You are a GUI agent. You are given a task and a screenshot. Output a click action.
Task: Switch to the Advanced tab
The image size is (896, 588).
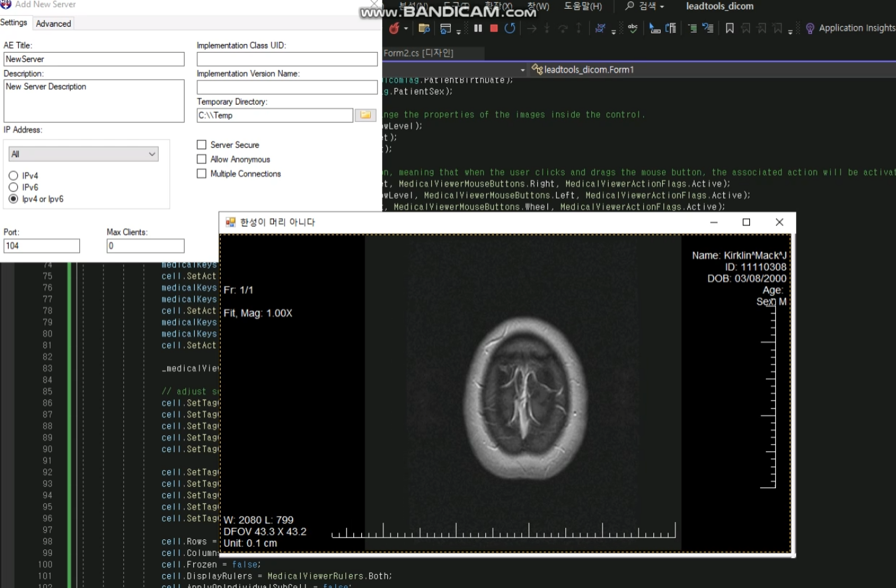click(53, 23)
